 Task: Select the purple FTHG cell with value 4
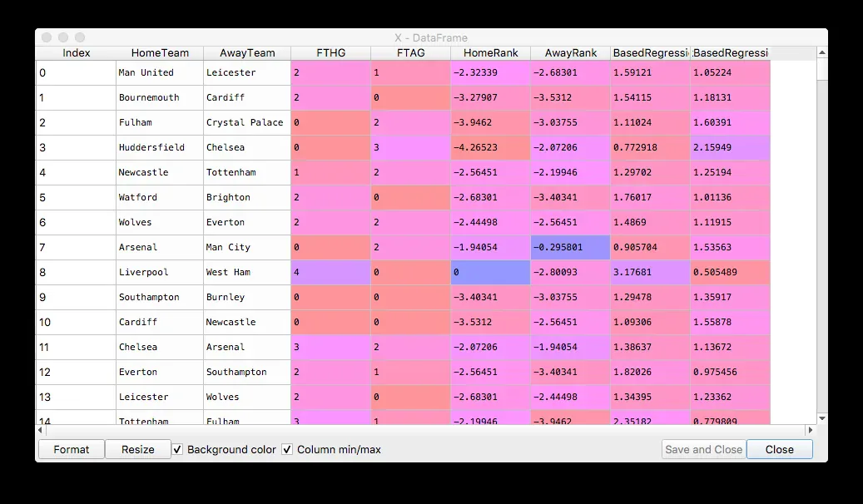click(x=330, y=272)
